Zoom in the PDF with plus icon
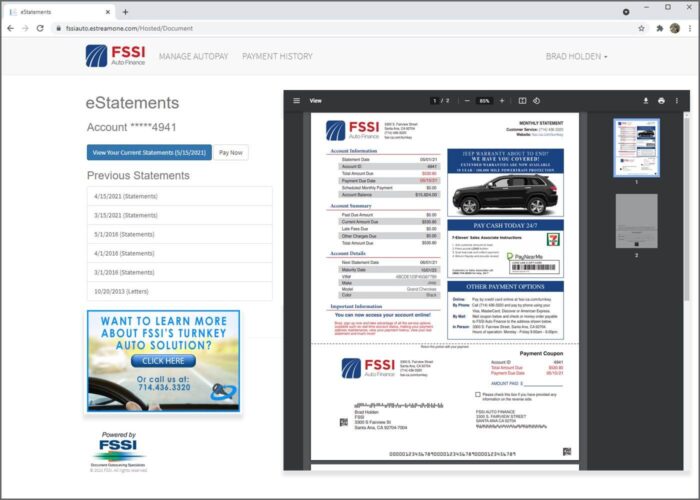 pos(502,100)
